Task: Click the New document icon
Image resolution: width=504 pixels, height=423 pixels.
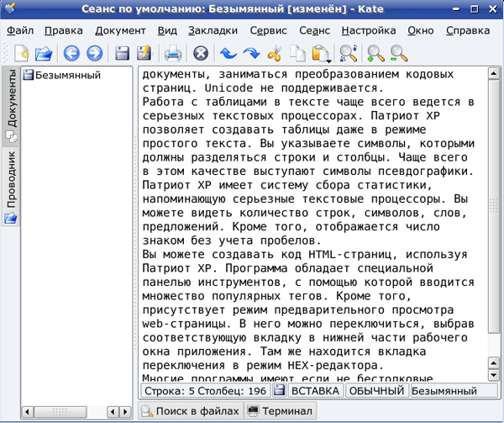Action: [21, 54]
